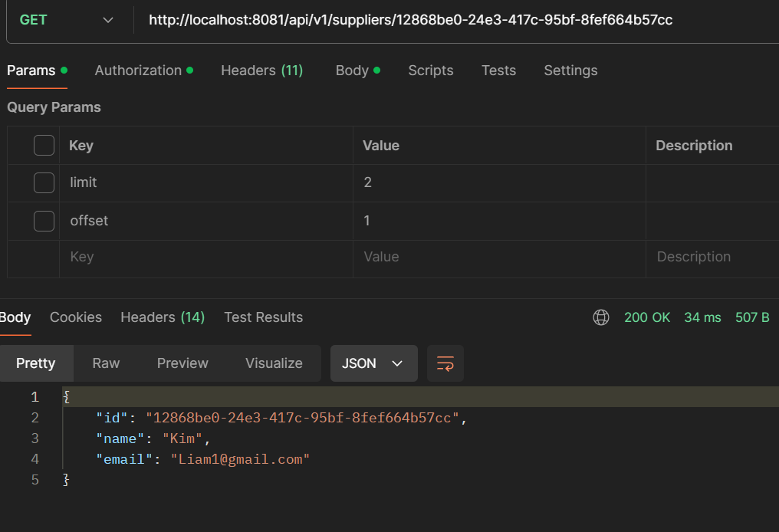This screenshot has height=532, width=779.
Task: Switch to the Params tab
Action: pos(38,71)
